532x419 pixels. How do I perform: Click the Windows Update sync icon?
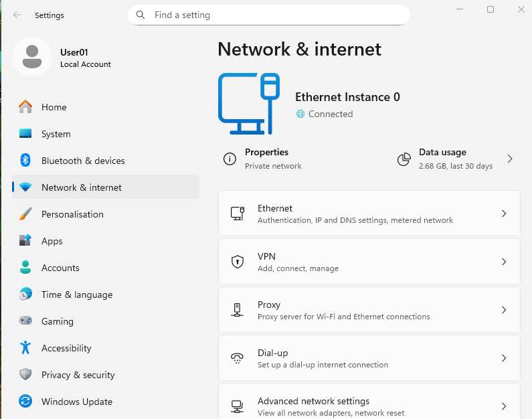coord(25,402)
